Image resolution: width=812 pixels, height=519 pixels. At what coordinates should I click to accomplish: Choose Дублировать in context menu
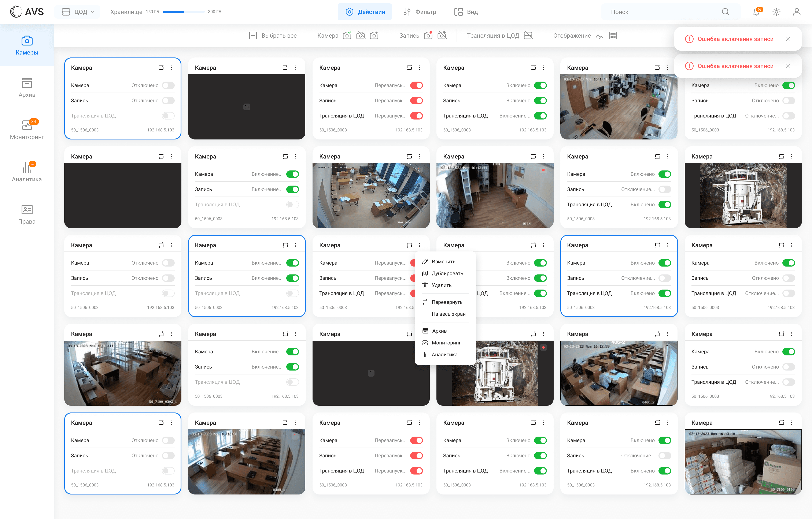coord(447,273)
